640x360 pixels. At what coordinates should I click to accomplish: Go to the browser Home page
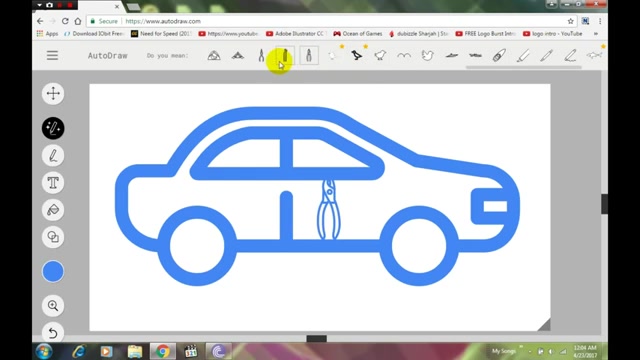click(x=78, y=21)
